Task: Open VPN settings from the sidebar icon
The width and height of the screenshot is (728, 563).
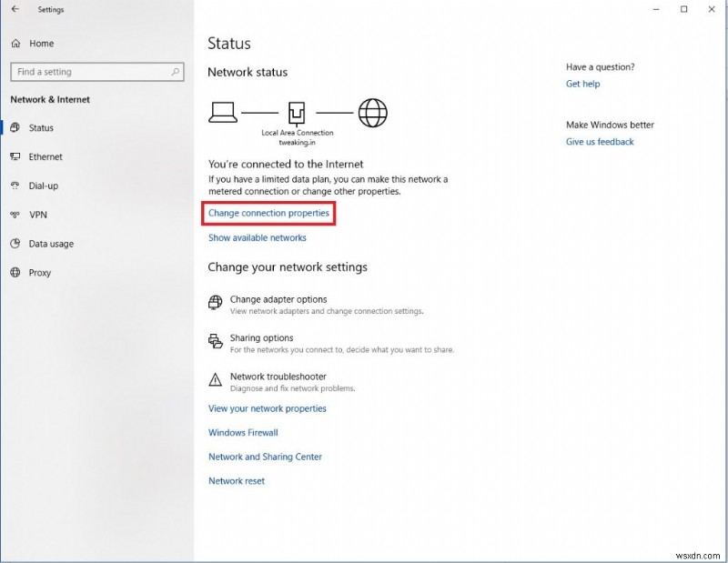Action: click(x=15, y=215)
